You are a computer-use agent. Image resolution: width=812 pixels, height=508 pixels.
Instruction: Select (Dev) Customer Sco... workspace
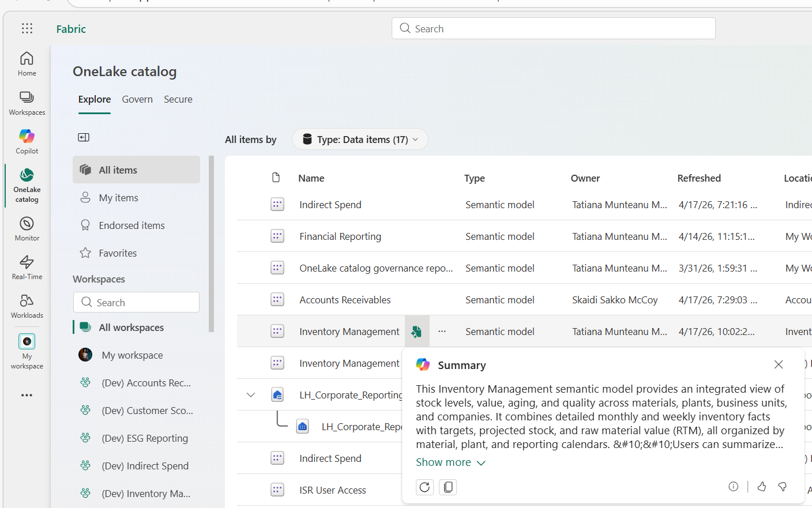tap(137, 410)
